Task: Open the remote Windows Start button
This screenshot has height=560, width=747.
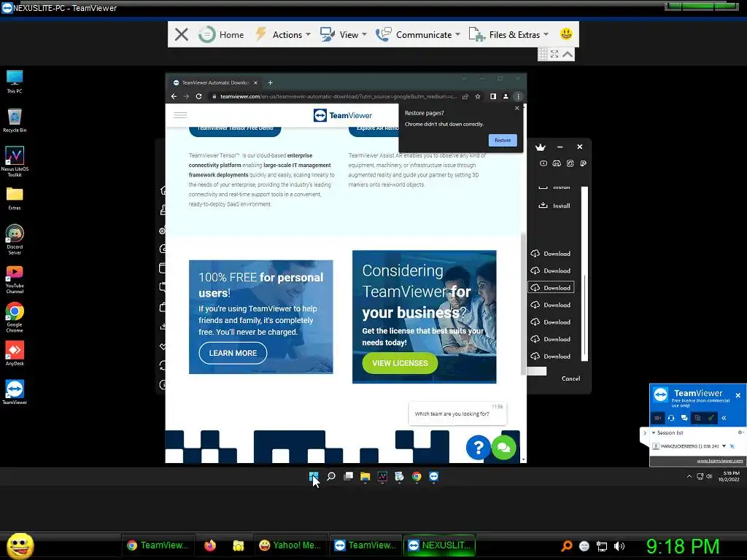Action: [x=314, y=476]
